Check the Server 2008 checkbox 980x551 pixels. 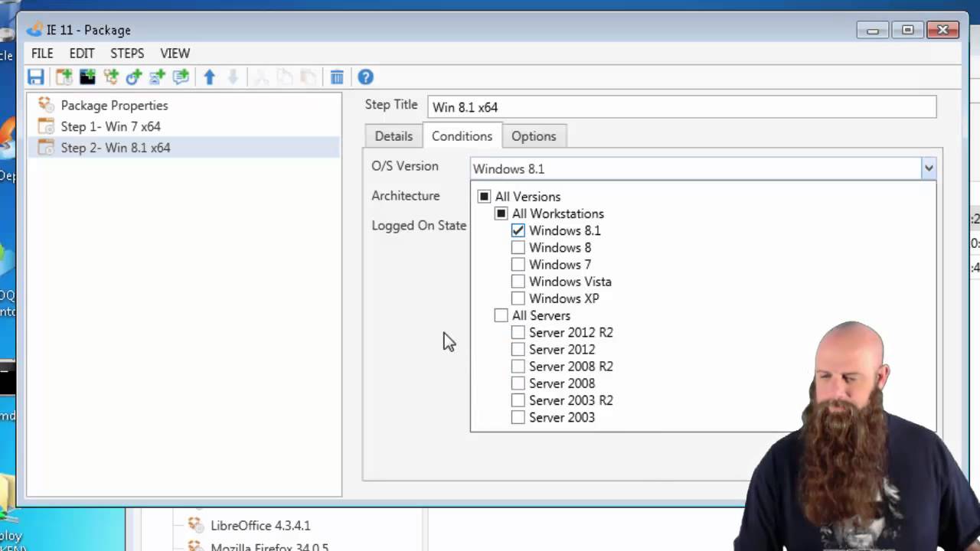pyautogui.click(x=518, y=383)
